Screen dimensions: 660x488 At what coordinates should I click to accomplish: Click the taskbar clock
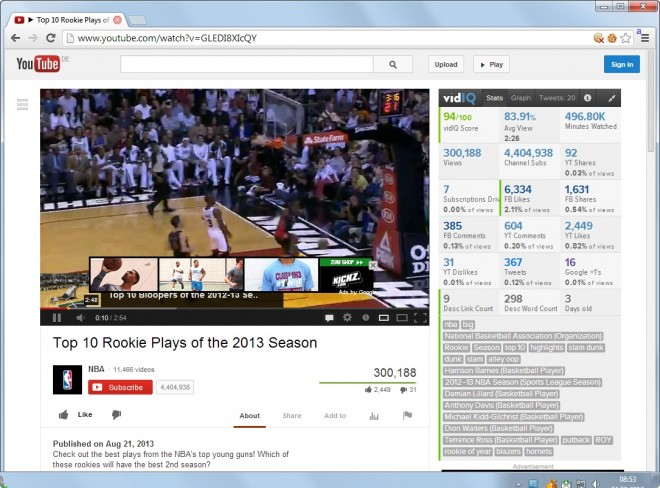click(x=628, y=481)
